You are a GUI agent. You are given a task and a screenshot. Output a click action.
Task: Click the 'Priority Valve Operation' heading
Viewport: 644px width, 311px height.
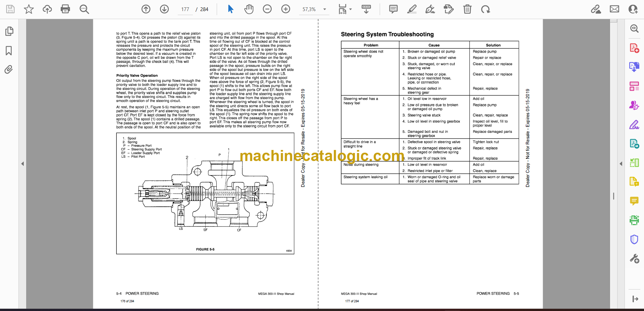coord(137,75)
